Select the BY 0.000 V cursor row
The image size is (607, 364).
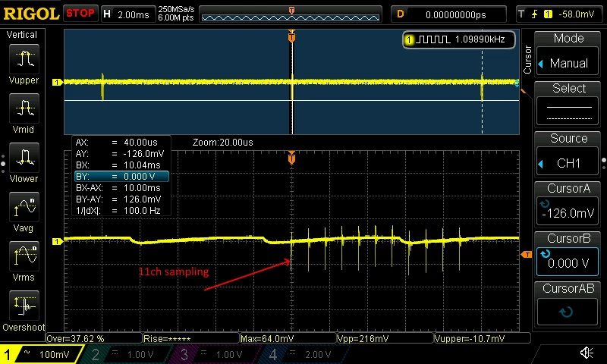[x=121, y=177]
